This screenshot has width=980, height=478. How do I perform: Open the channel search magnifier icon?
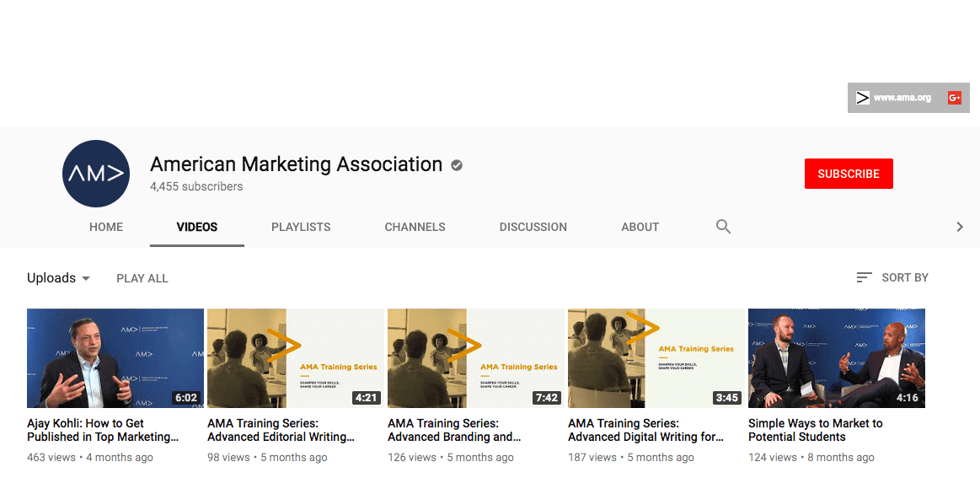pyautogui.click(x=723, y=227)
